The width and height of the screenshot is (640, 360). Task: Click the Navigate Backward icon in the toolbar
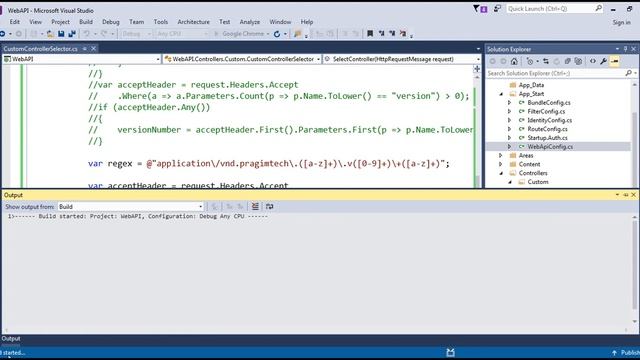(3, 34)
